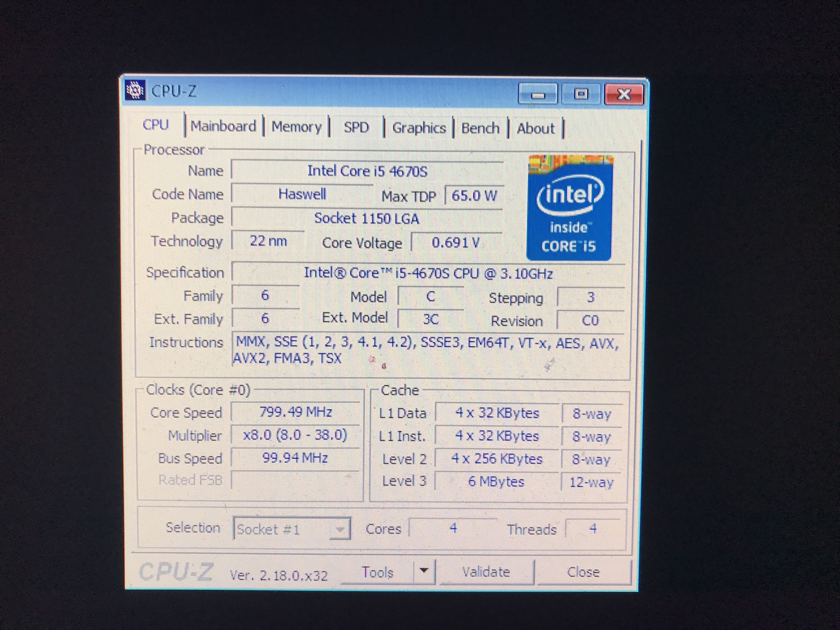Click the Revision value C0
840x630 pixels.
[591, 321]
